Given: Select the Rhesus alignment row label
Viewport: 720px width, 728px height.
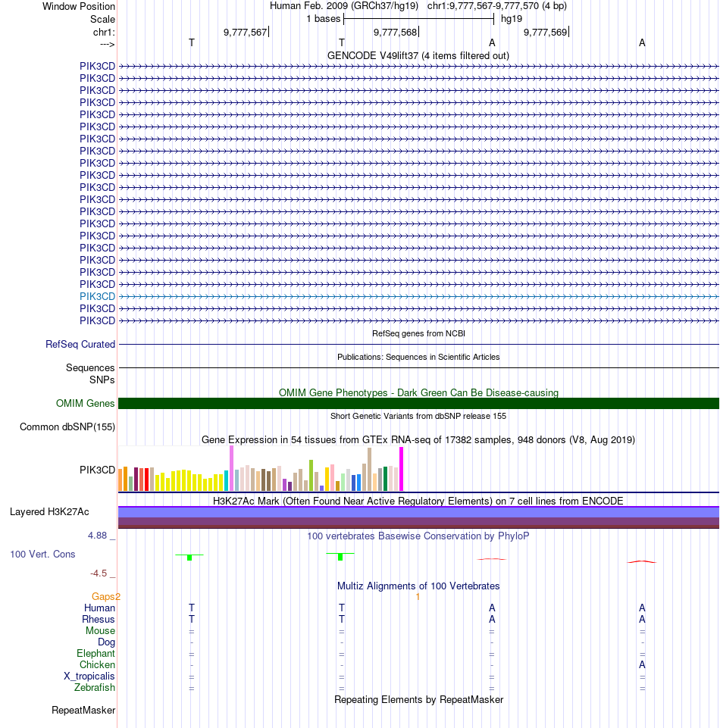Looking at the screenshot, I should 98,620.
